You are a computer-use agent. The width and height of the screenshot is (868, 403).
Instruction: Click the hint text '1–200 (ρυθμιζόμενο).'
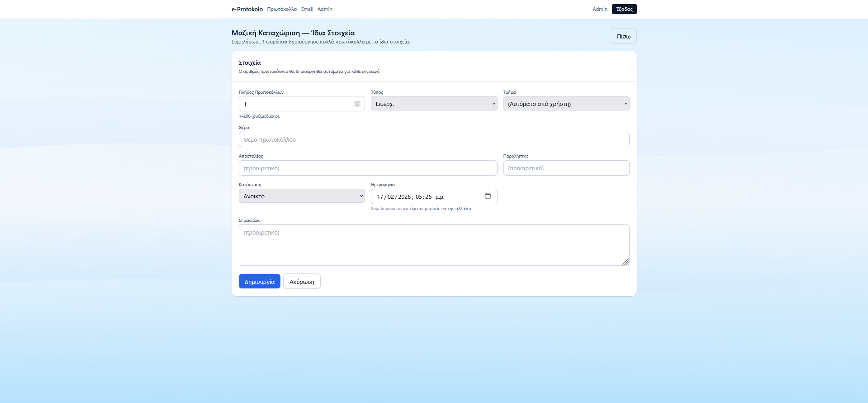point(259,116)
